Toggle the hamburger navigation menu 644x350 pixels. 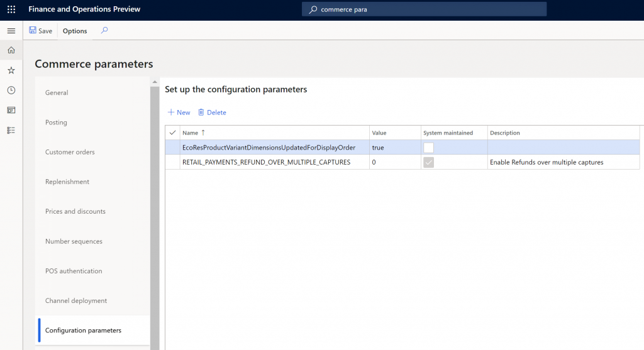coord(11,31)
